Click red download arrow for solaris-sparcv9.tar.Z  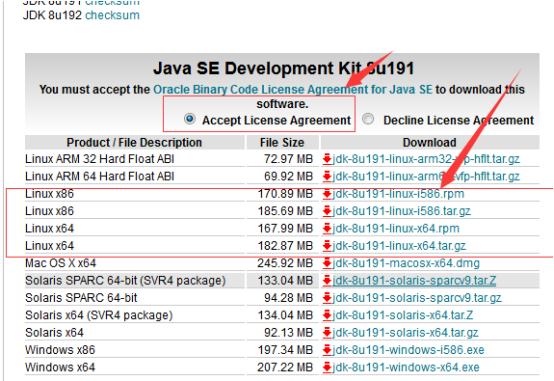(327, 281)
